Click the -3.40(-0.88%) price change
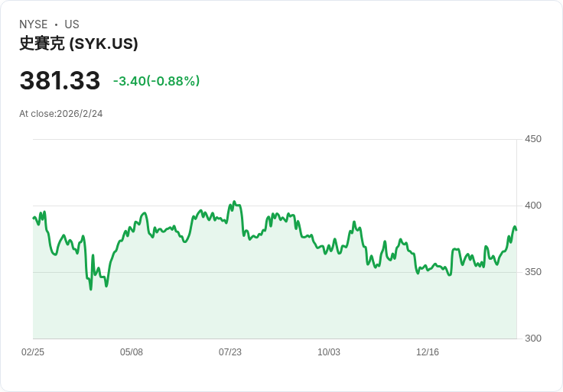The image size is (563, 392). click(156, 81)
